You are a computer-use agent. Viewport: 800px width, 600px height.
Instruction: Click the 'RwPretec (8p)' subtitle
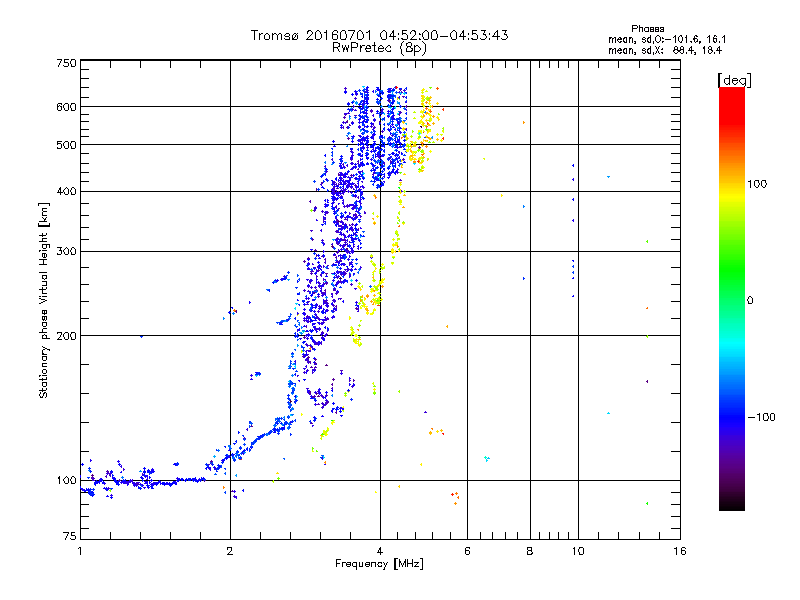pos(379,48)
